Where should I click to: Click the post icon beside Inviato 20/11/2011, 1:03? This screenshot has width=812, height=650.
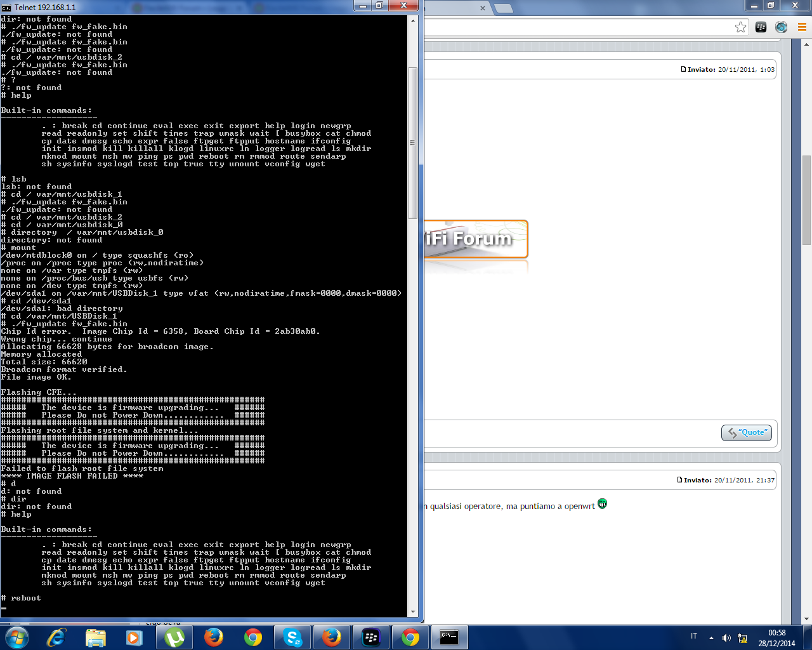tap(683, 69)
